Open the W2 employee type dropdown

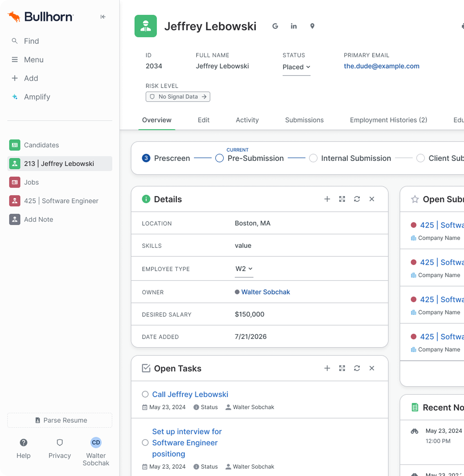click(244, 269)
